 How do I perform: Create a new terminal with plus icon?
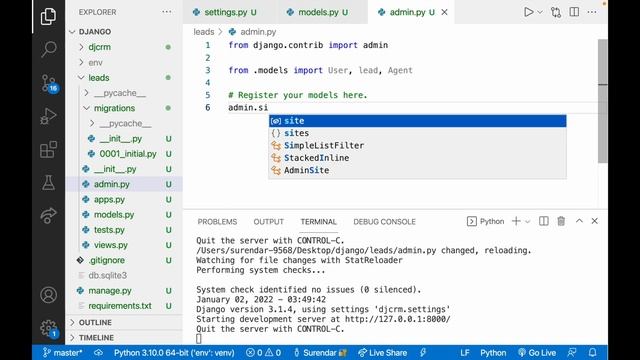(x=516, y=221)
